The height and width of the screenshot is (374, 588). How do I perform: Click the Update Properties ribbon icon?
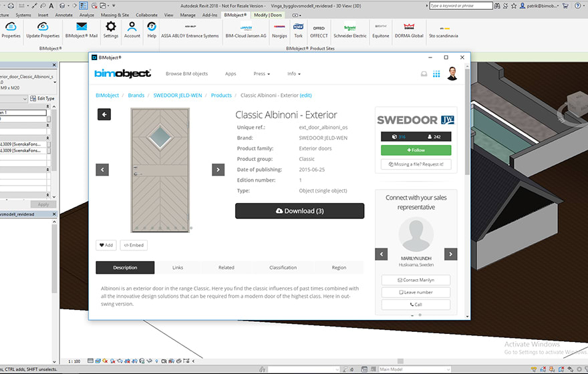pyautogui.click(x=43, y=30)
